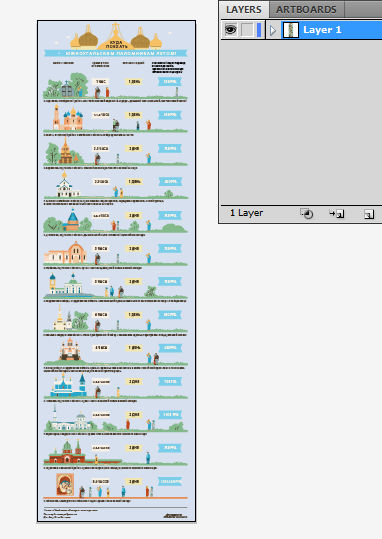Click the Make/Release Clipping Mask icon
The height and width of the screenshot is (539, 382).
point(306,214)
